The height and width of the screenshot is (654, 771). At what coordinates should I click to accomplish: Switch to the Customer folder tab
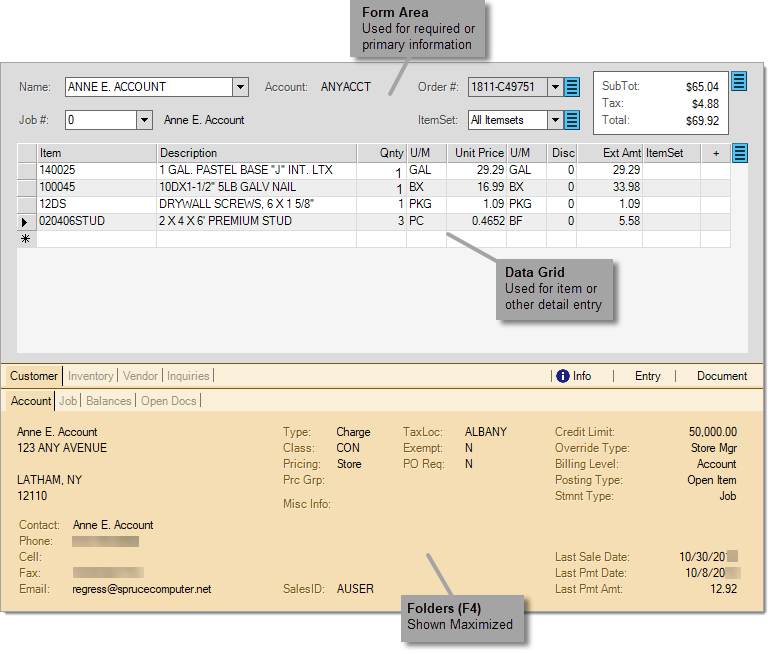click(x=34, y=376)
